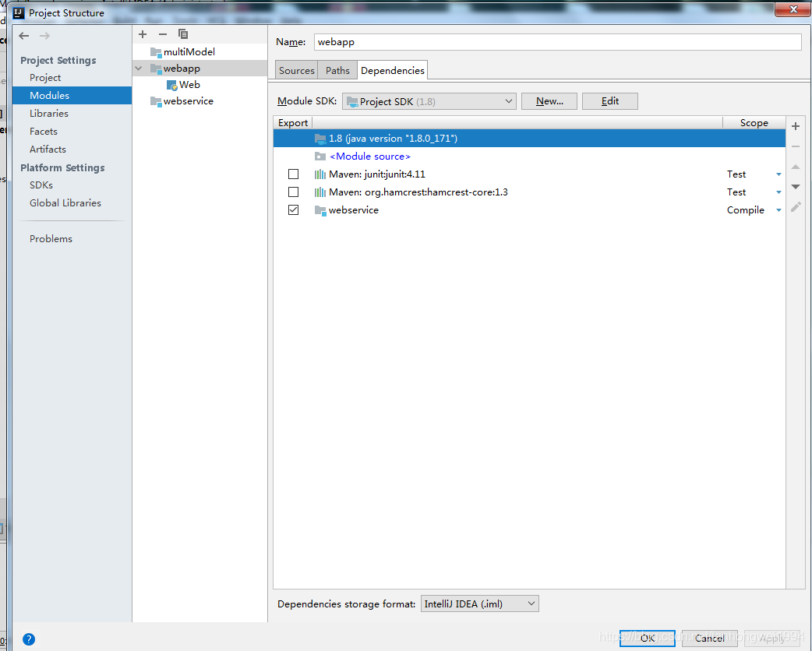This screenshot has height=651, width=812.
Task: Click the Cancel button
Action: click(x=709, y=638)
